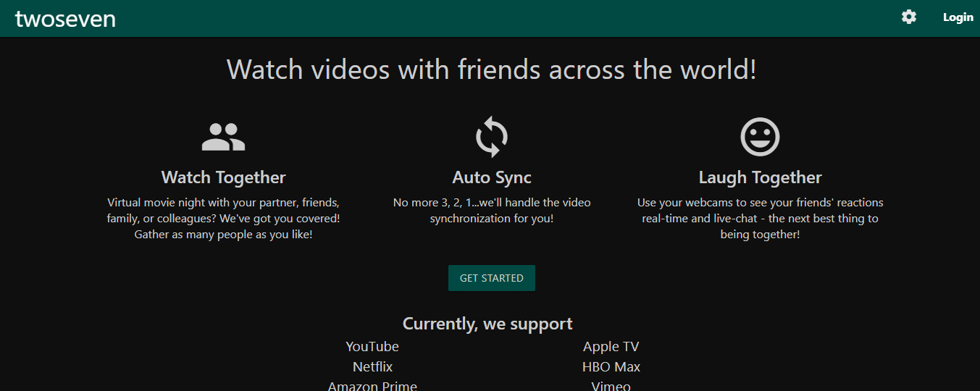Screen dimensions: 980x391
Task: Click YouTube in supported list
Action: tap(372, 347)
